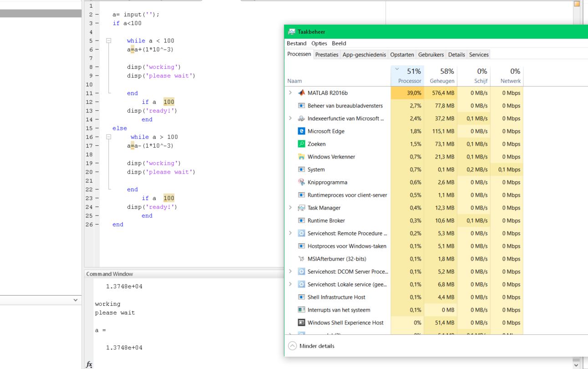
Task: Click the Servicehost: Lokale service gear icon
Action: [x=301, y=284]
